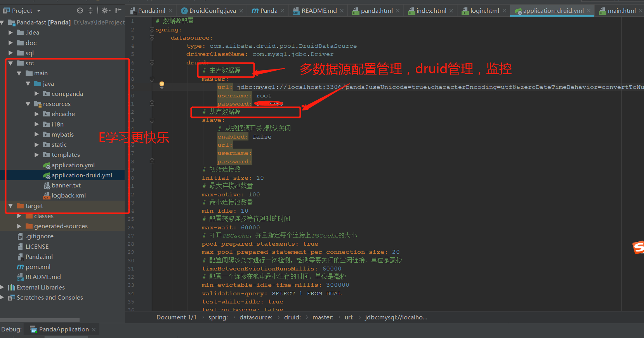Click the orange folder icon beside generated-sources

tap(29, 226)
